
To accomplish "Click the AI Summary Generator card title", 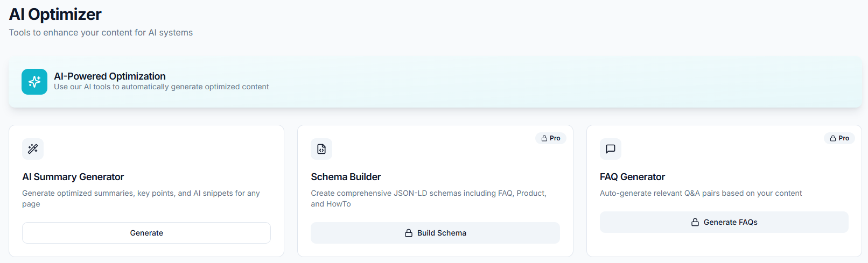I will click(73, 177).
